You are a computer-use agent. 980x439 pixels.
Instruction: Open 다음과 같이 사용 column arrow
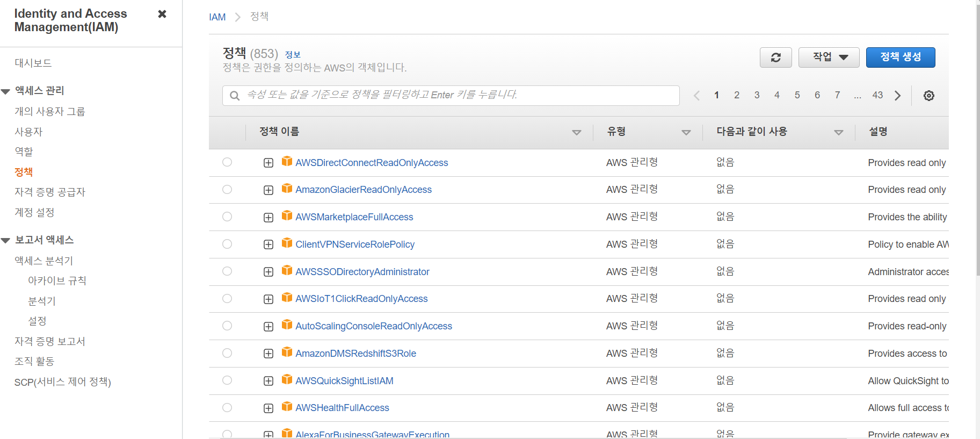[x=838, y=133]
